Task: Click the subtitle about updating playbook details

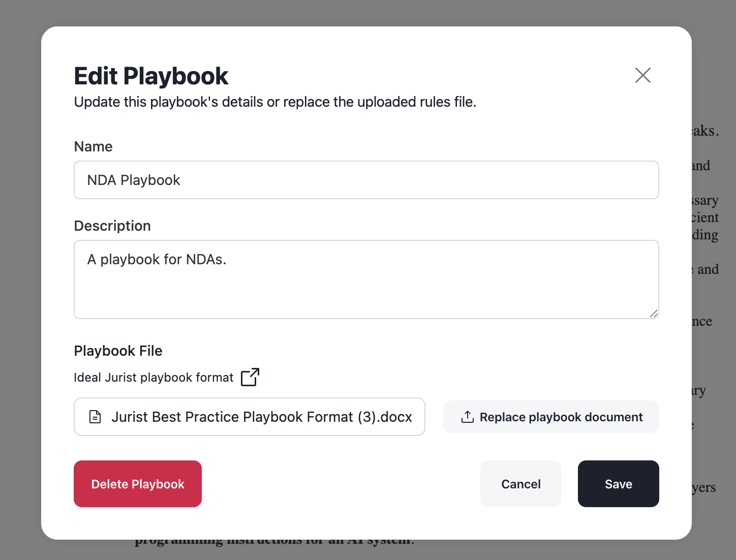Action: (275, 102)
